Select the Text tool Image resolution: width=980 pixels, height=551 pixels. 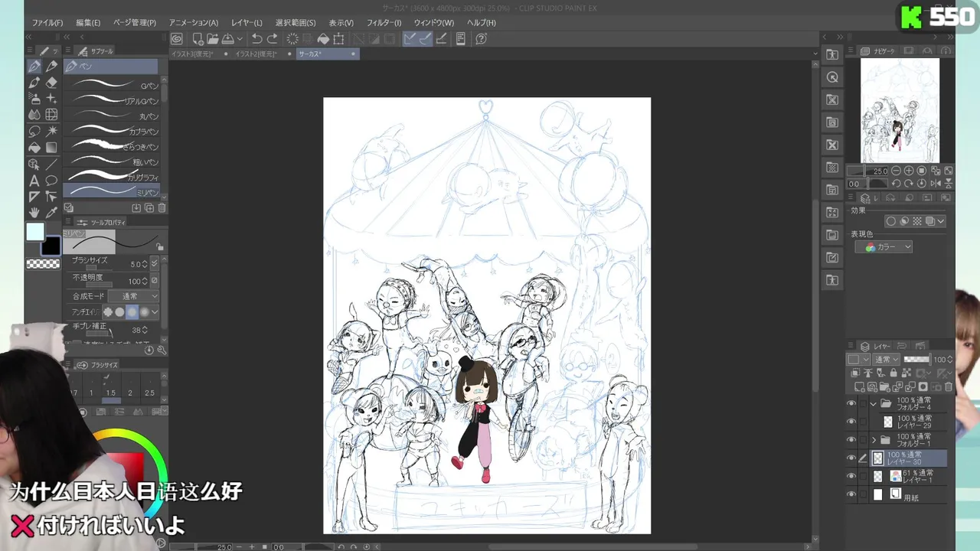34,181
